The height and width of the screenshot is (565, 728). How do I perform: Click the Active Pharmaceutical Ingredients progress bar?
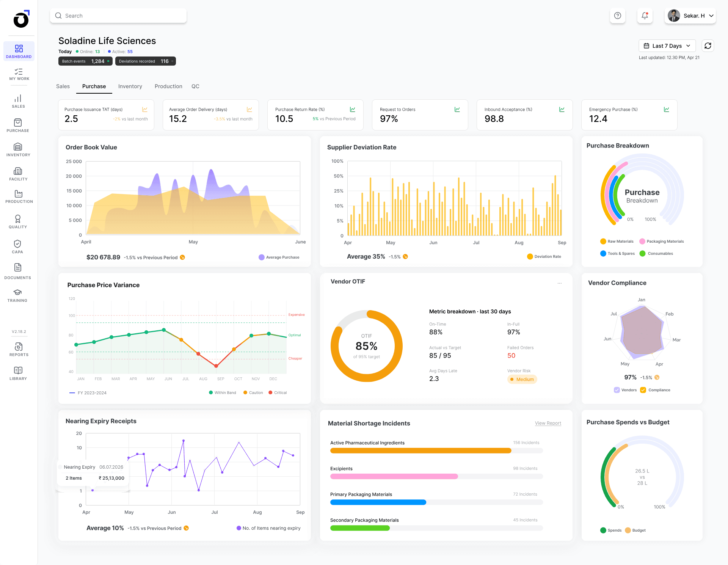[x=436, y=450]
